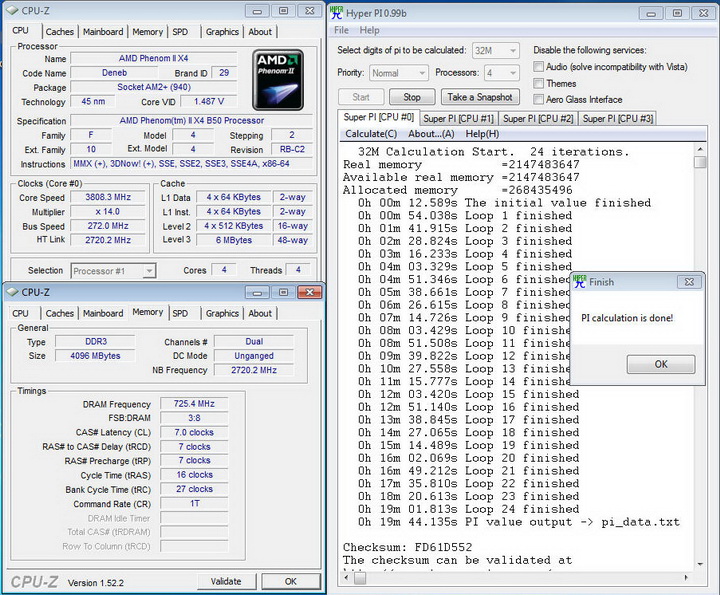This screenshot has height=595, width=720.
Task: Open the Help(H) menu in Super PI
Action: click(482, 134)
